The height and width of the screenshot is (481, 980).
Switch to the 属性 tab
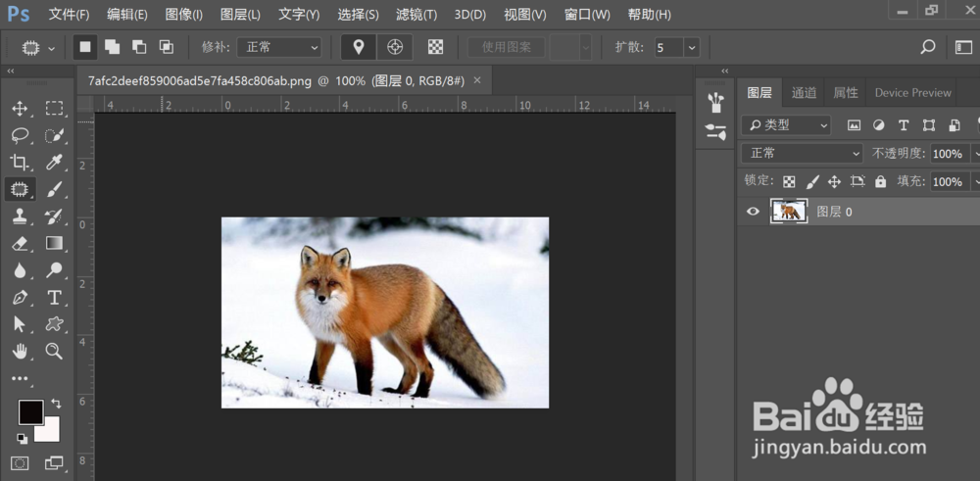click(846, 93)
